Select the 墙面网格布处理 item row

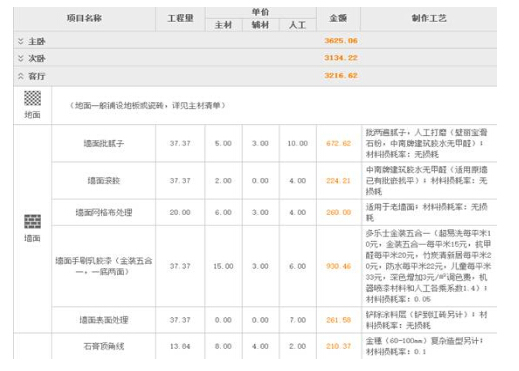[274, 212]
